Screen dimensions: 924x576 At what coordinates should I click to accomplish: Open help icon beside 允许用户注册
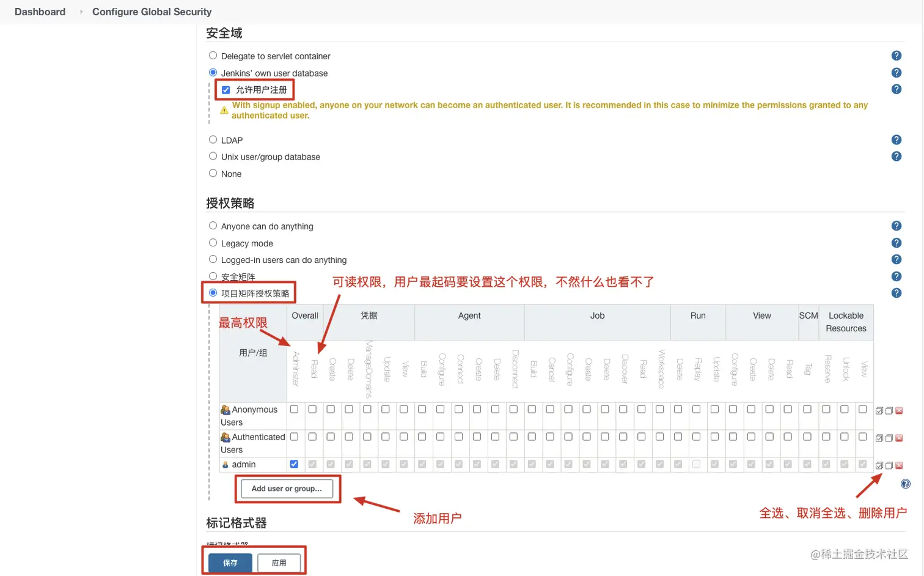tap(897, 89)
